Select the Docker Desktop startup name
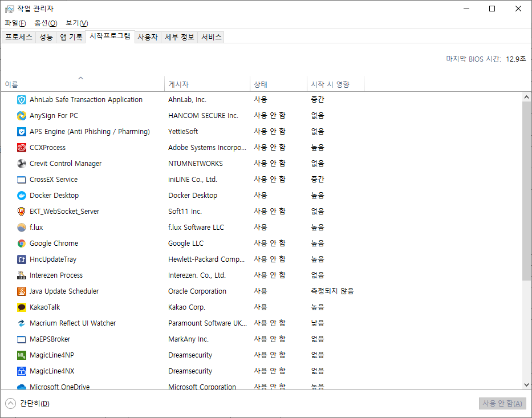 tap(54, 196)
